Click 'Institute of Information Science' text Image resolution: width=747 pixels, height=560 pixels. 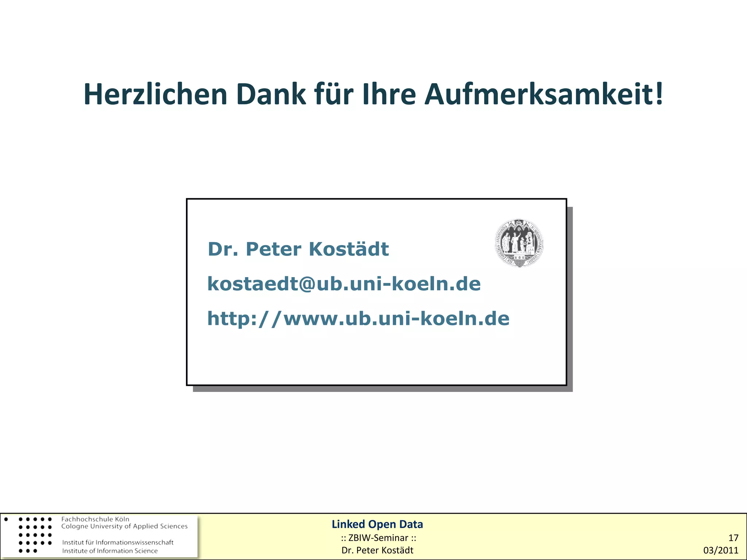pos(110,551)
